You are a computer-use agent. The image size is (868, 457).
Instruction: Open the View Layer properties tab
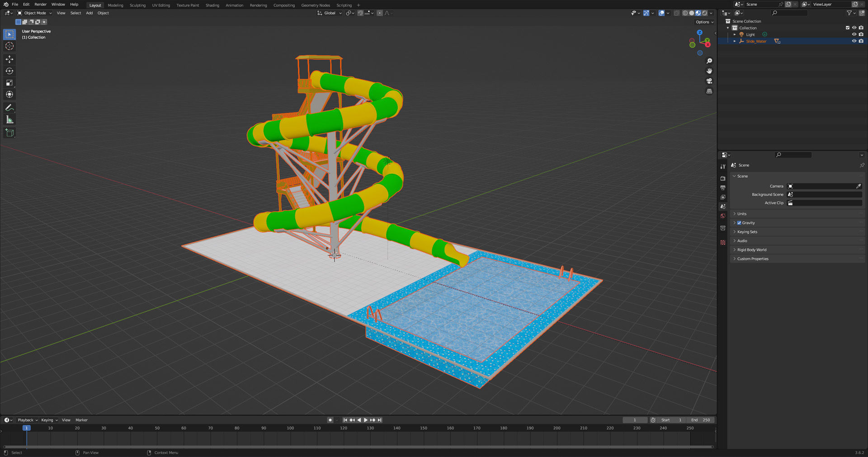723,197
